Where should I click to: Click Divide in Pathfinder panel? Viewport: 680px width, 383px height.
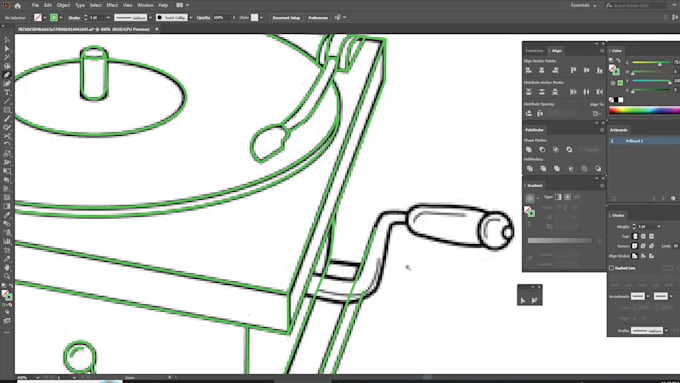pos(530,168)
